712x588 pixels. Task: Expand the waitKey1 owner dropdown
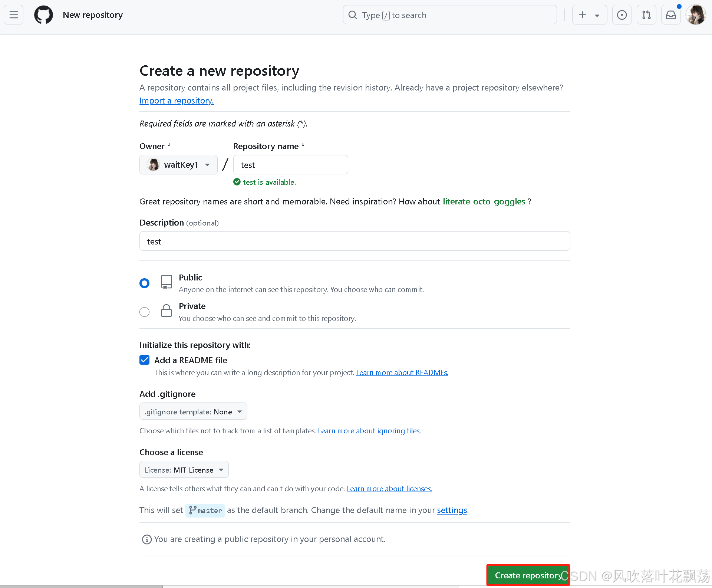pyautogui.click(x=178, y=165)
